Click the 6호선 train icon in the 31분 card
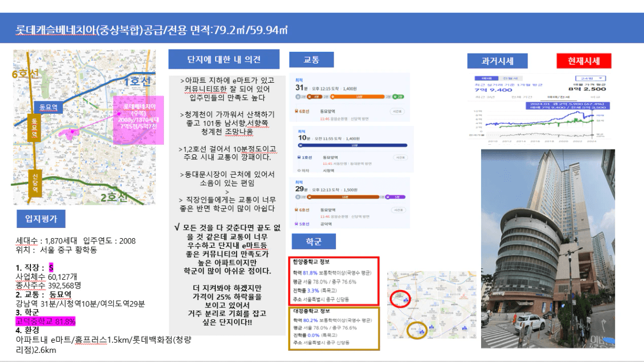 [x=296, y=112]
